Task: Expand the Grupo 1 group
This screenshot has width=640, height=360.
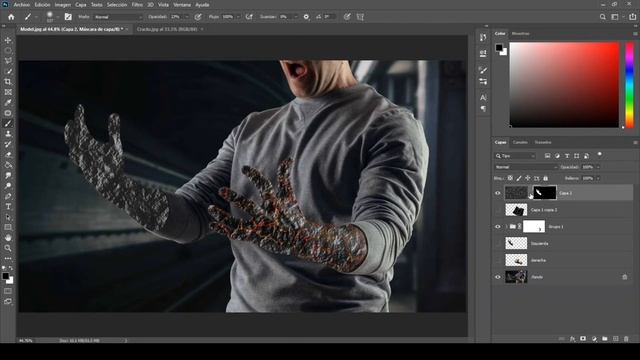Action: [x=507, y=227]
